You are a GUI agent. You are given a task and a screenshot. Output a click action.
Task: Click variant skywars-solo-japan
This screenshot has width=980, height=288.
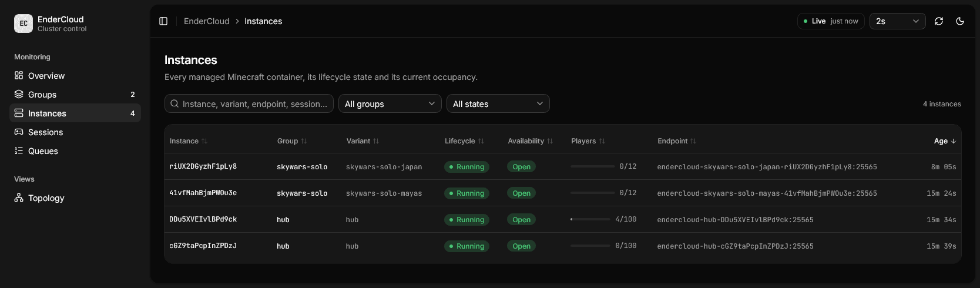coord(384,167)
